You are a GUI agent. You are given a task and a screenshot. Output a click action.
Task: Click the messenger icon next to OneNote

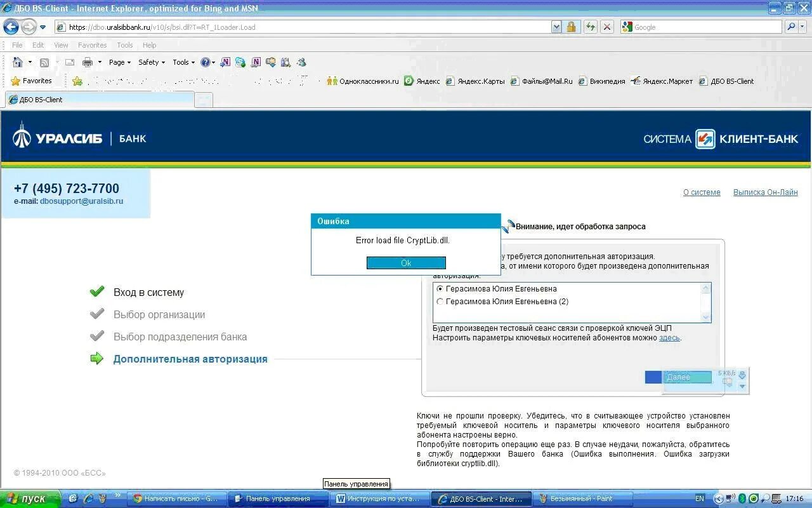pos(240,62)
